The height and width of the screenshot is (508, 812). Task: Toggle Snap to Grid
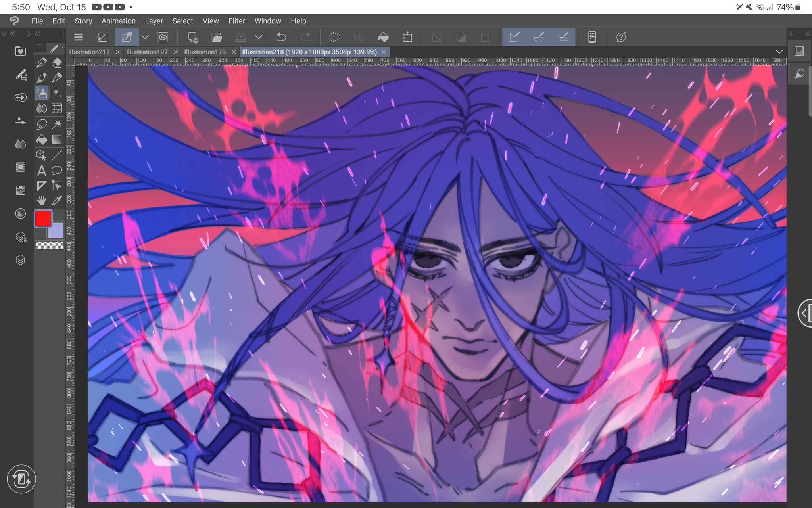coord(564,37)
